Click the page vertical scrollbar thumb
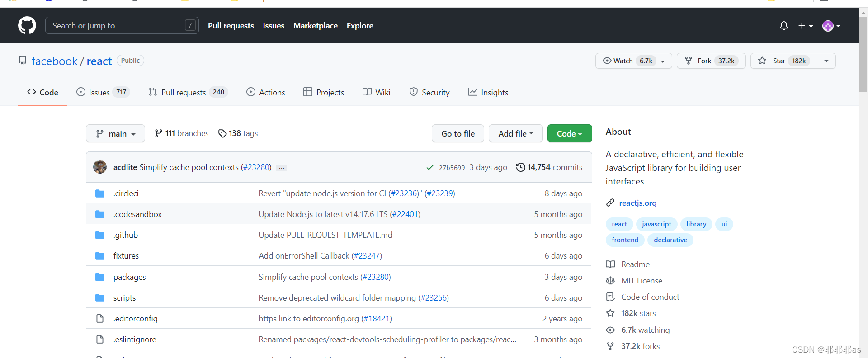This screenshot has width=868, height=358. point(863,54)
